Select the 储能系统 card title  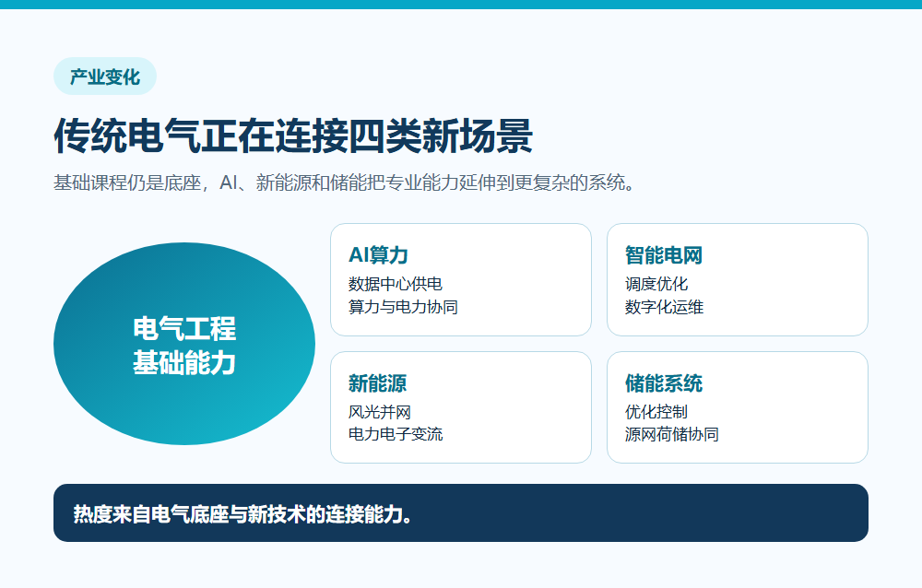[663, 383]
